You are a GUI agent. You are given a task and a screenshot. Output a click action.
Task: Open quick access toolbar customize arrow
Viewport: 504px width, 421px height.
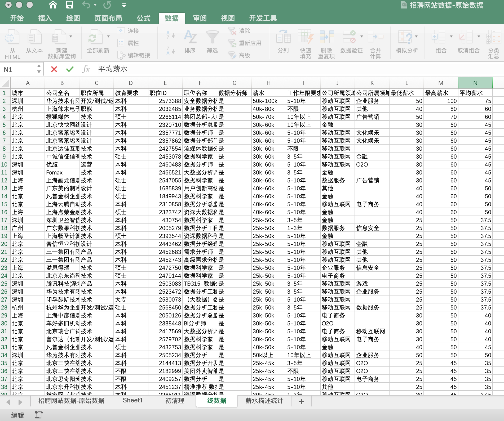(x=124, y=5)
